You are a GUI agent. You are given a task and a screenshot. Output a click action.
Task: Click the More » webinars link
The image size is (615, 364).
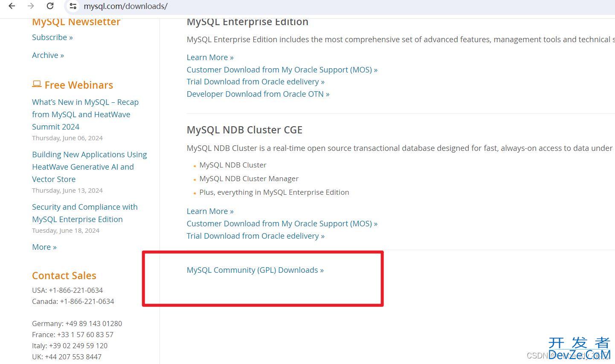coord(44,247)
